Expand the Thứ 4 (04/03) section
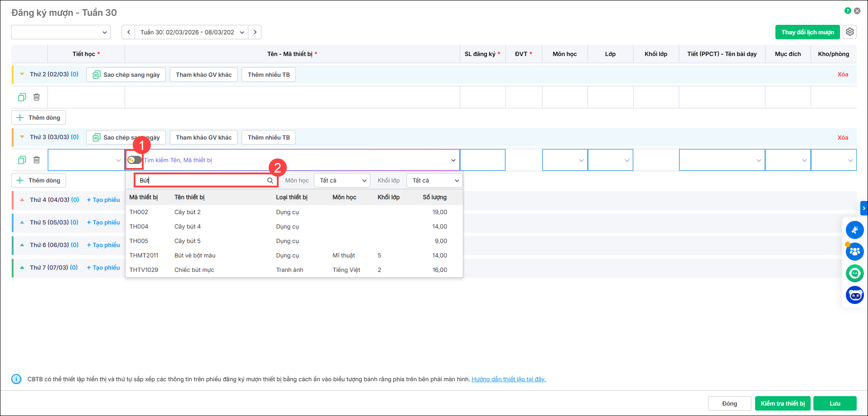 [x=22, y=200]
